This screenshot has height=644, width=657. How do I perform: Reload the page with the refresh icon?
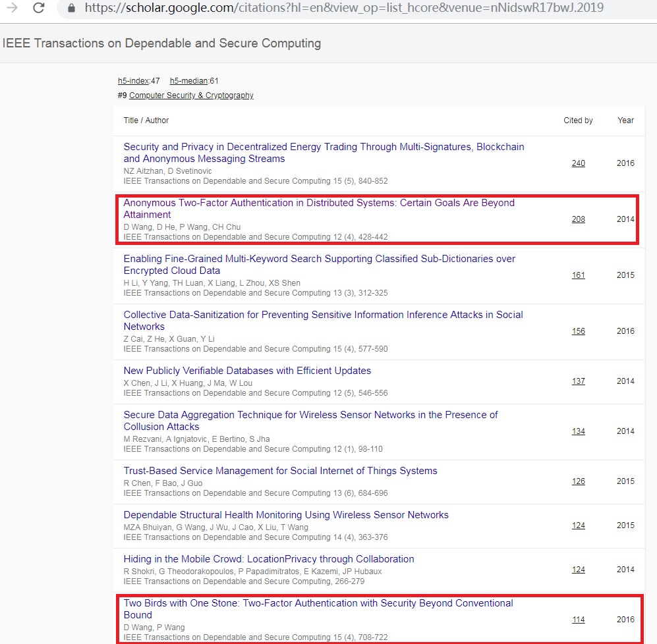(x=38, y=7)
